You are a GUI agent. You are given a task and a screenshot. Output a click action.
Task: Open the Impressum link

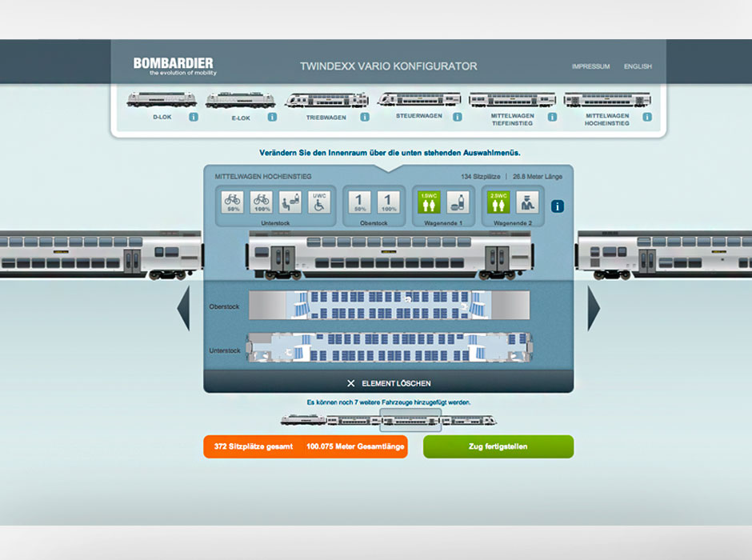[x=591, y=66]
